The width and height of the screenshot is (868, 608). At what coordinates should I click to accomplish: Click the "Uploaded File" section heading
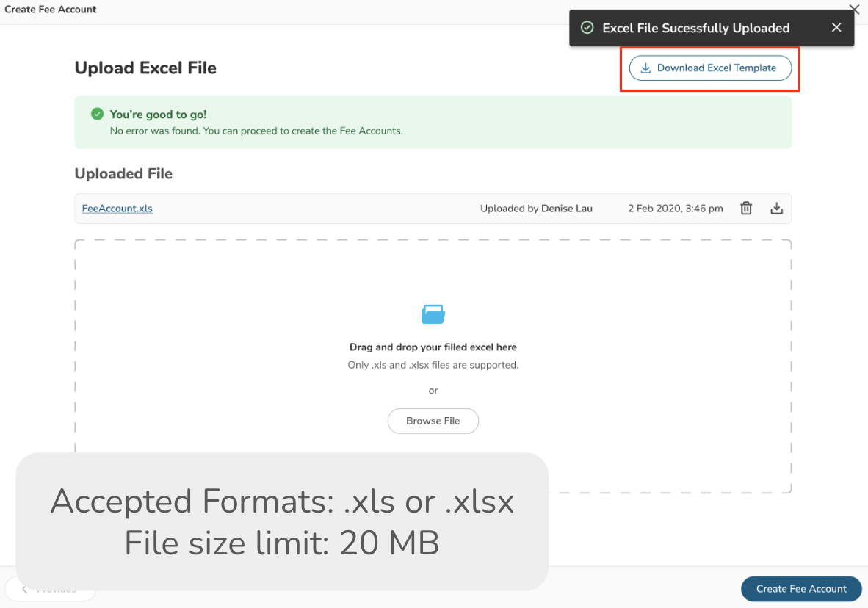pyautogui.click(x=123, y=174)
